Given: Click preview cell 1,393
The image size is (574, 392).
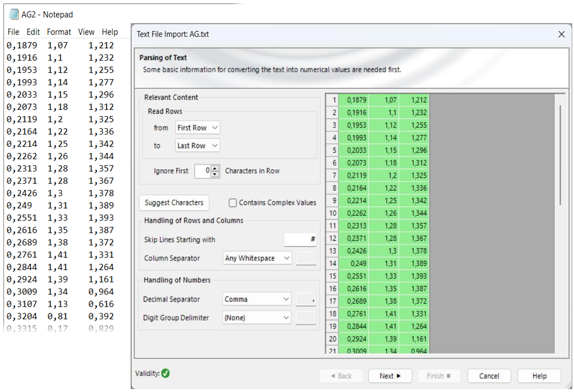Looking at the screenshot, I should coord(414,276).
